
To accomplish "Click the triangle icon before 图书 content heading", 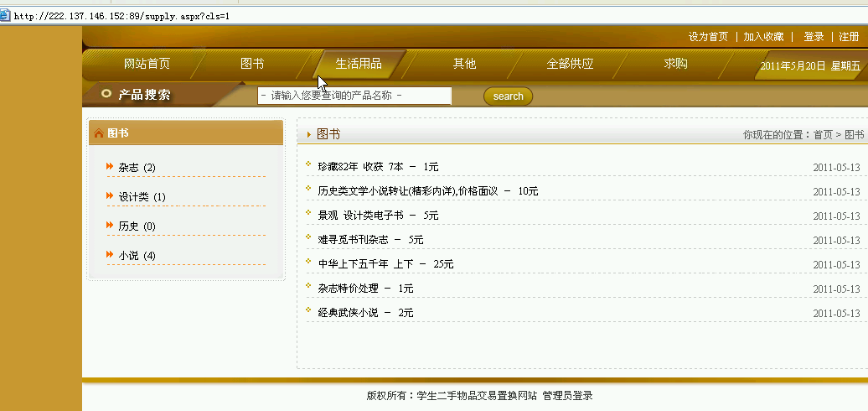I will click(x=309, y=134).
